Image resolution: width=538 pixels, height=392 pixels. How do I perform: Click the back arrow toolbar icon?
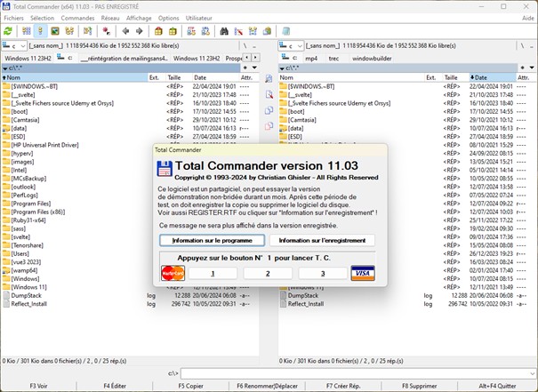(x=125, y=31)
